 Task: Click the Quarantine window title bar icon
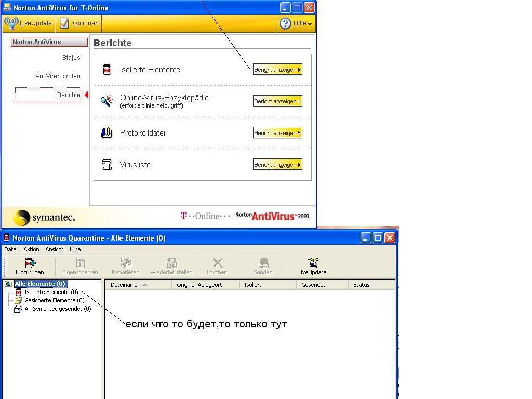[6, 237]
